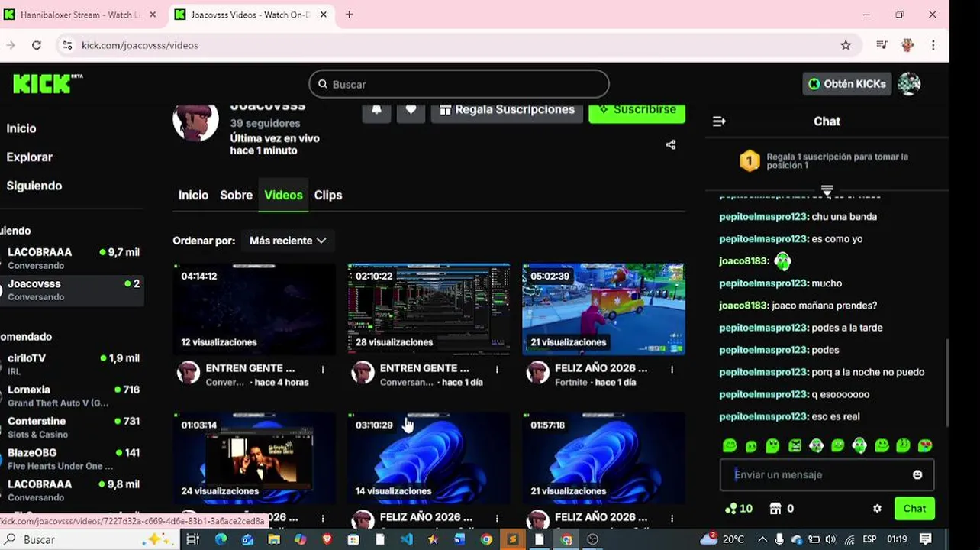
Task: Click the notification bell for Joacovsss
Action: 376,110
